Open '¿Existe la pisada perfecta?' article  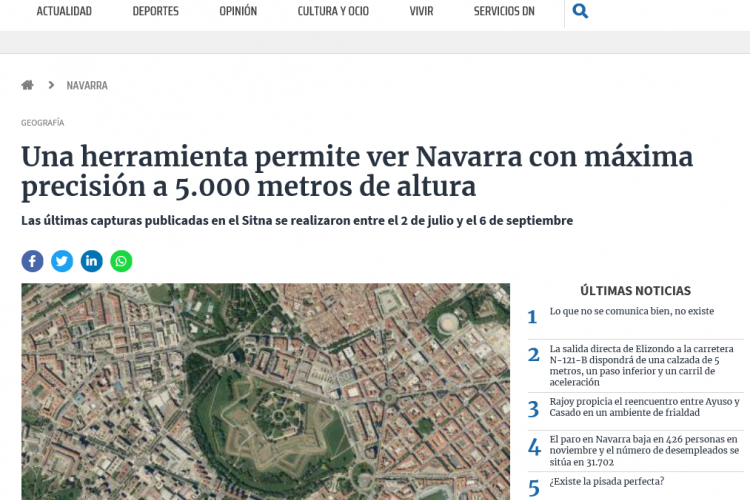tap(607, 482)
